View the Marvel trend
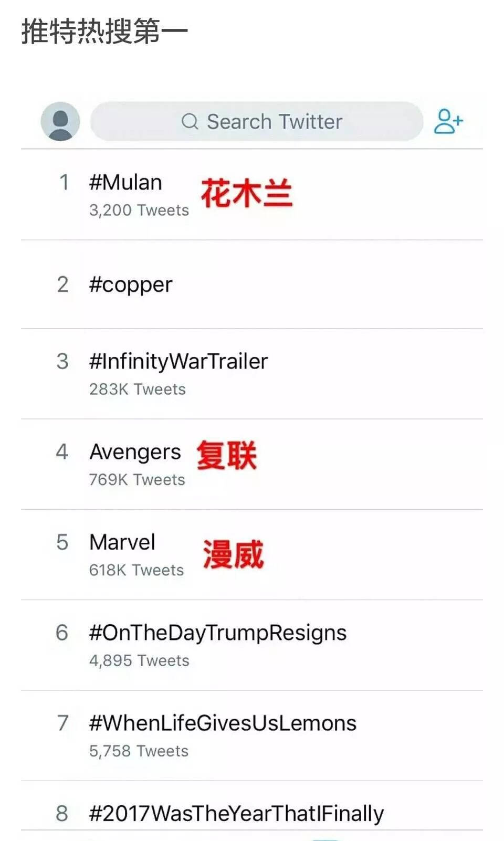This screenshot has width=504, height=841. [x=252, y=554]
